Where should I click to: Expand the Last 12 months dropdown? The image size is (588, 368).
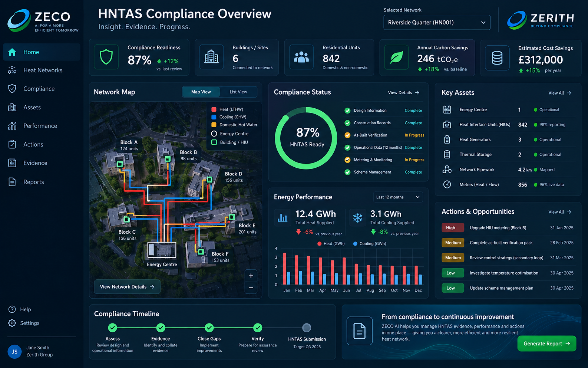point(398,197)
